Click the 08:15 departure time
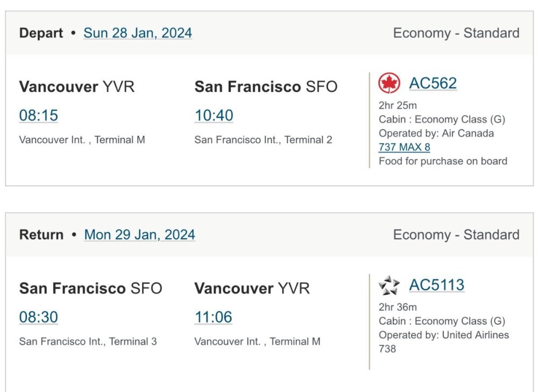The height and width of the screenshot is (392, 538). [38, 115]
